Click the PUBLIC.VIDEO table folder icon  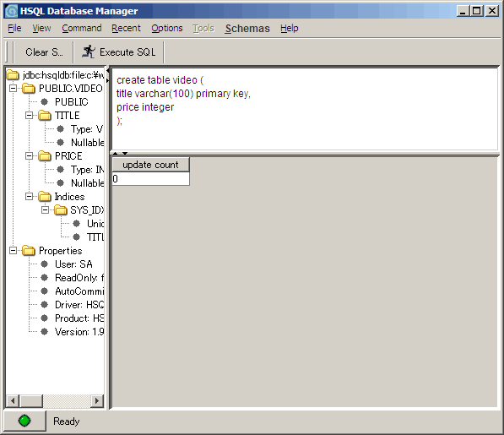[29, 89]
